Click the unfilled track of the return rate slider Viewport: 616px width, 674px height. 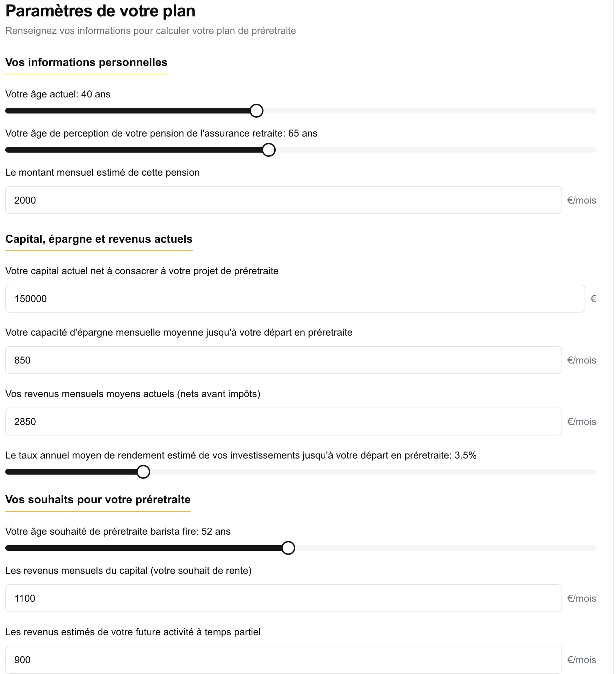point(373,472)
